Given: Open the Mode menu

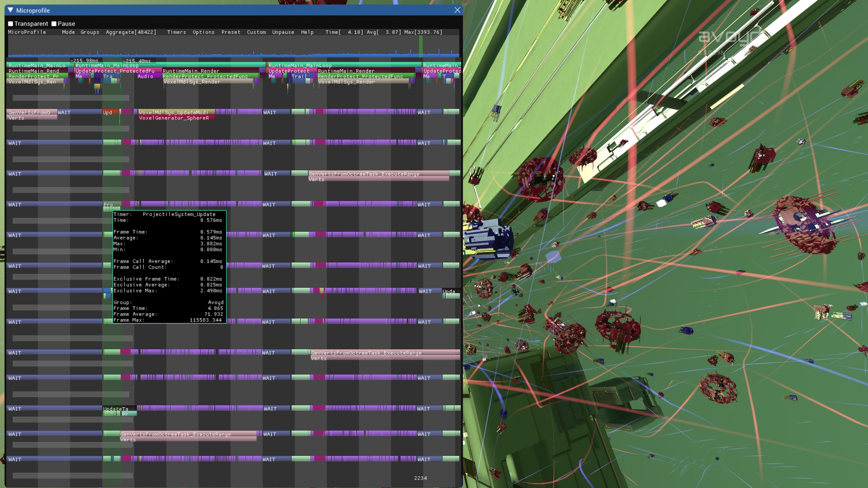Looking at the screenshot, I should point(68,32).
